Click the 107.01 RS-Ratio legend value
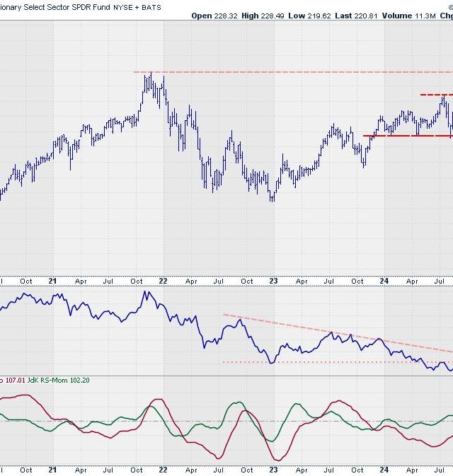453x476 pixels. point(14,381)
